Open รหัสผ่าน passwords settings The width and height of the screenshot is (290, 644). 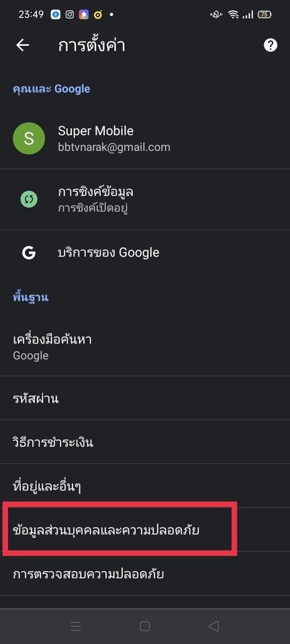coord(145,398)
